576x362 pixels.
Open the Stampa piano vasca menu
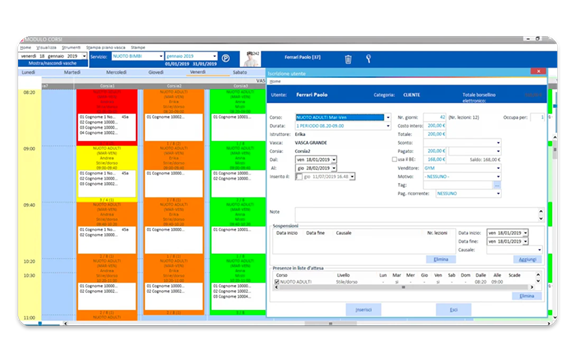(x=106, y=48)
